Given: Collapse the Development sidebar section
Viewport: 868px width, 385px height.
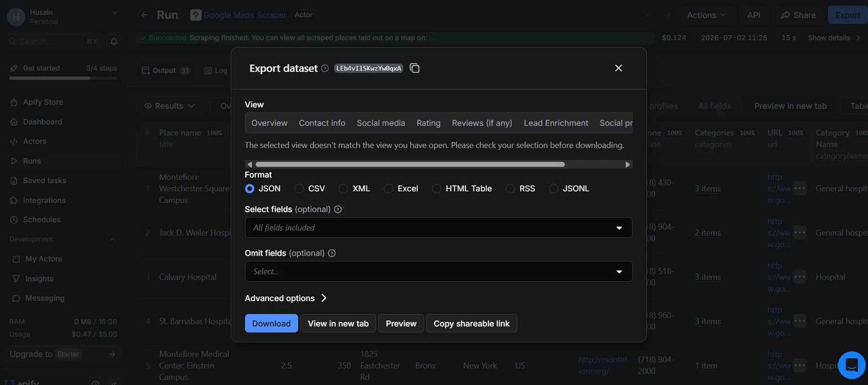Looking at the screenshot, I should 112,239.
